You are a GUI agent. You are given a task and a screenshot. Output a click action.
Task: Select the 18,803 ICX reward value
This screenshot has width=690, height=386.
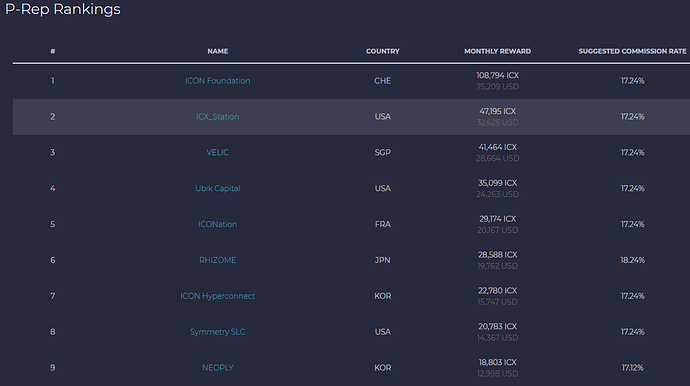pos(497,363)
